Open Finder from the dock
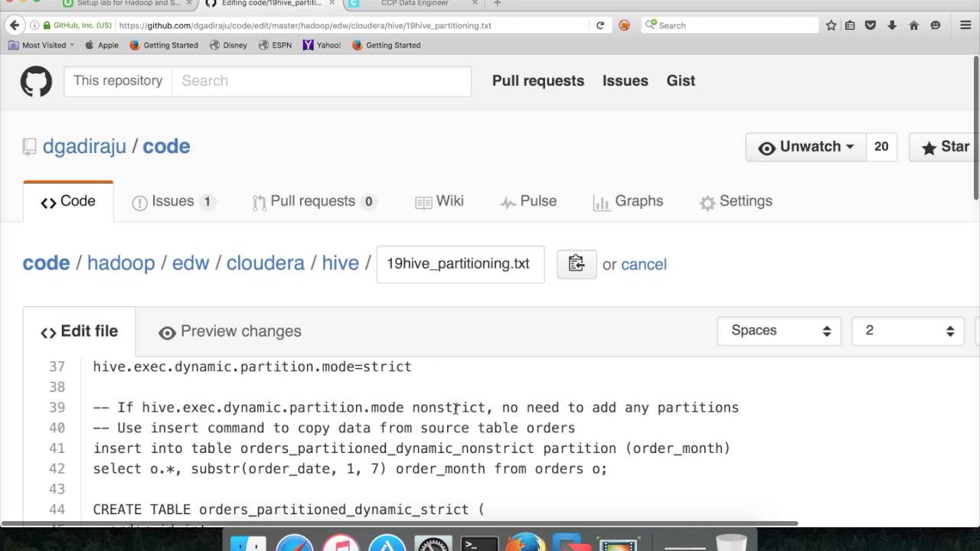 pos(248,543)
